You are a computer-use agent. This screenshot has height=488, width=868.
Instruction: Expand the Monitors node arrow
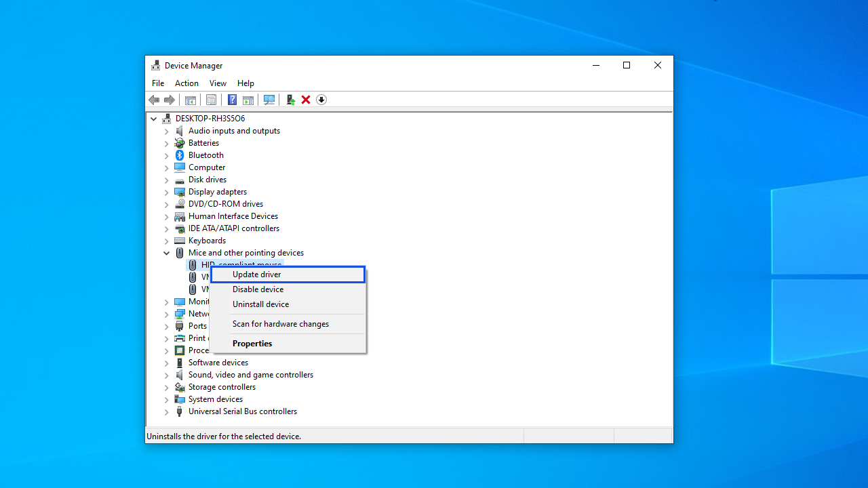167,302
